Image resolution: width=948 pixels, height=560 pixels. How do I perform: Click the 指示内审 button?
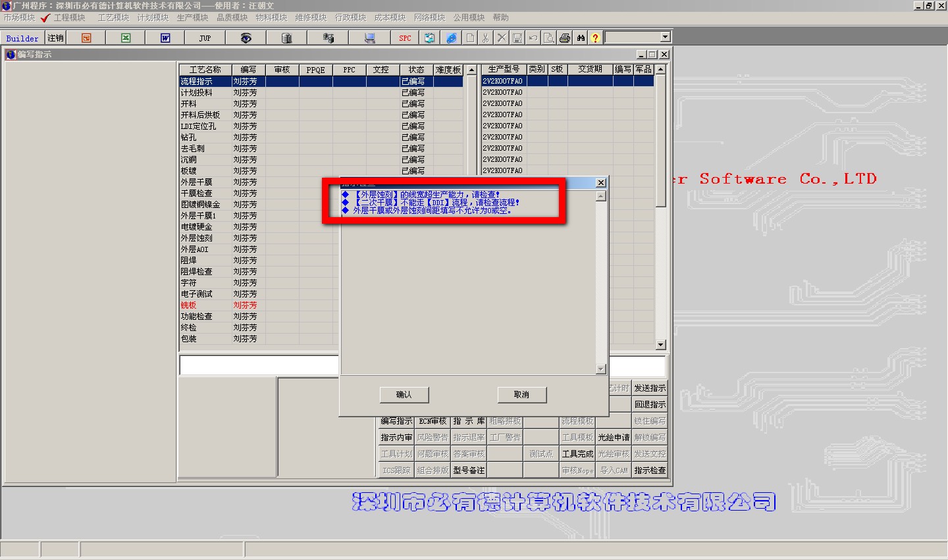click(396, 438)
